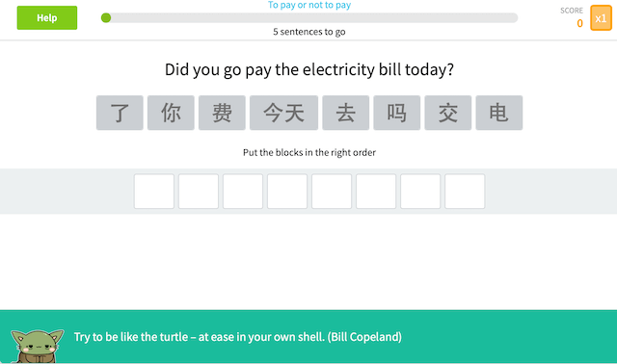The width and height of the screenshot is (617, 364).
Task: Pick the 费 word block
Action: (x=222, y=113)
